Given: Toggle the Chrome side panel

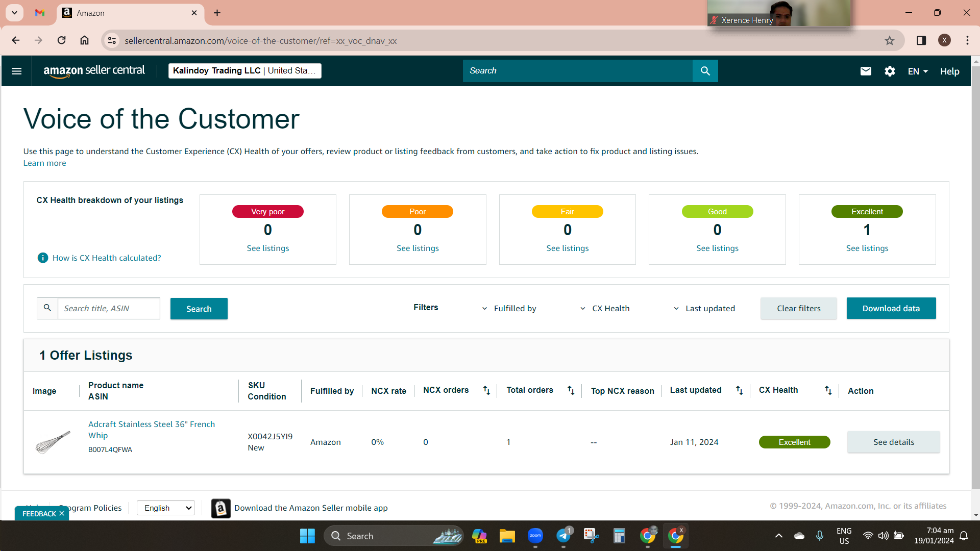Looking at the screenshot, I should 921,40.
